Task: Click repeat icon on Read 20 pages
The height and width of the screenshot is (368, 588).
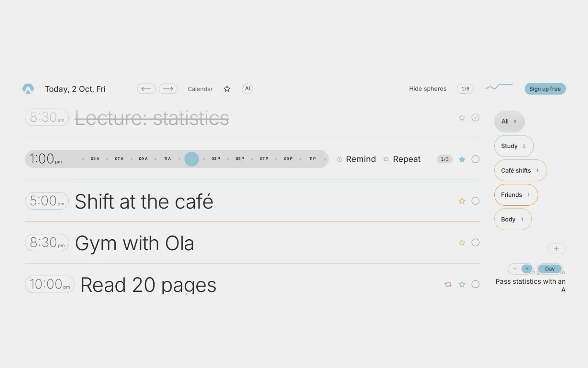Action: 448,284
